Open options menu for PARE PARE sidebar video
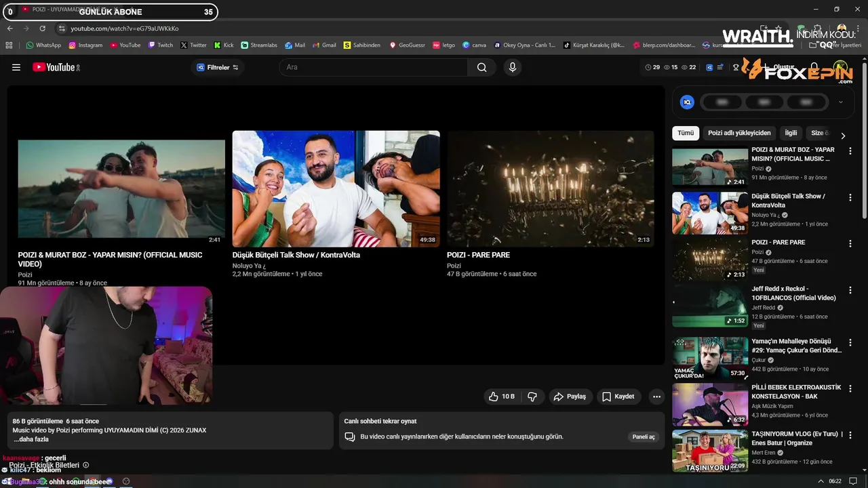The image size is (868, 488). pos(850,243)
